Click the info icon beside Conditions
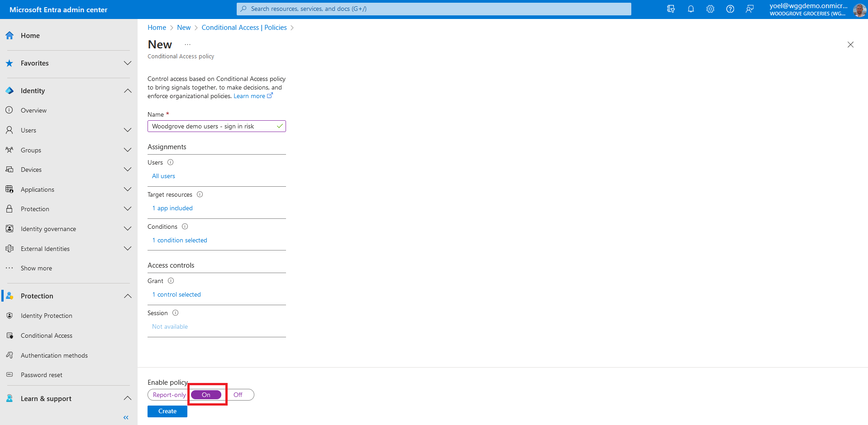868x425 pixels. [x=185, y=227]
